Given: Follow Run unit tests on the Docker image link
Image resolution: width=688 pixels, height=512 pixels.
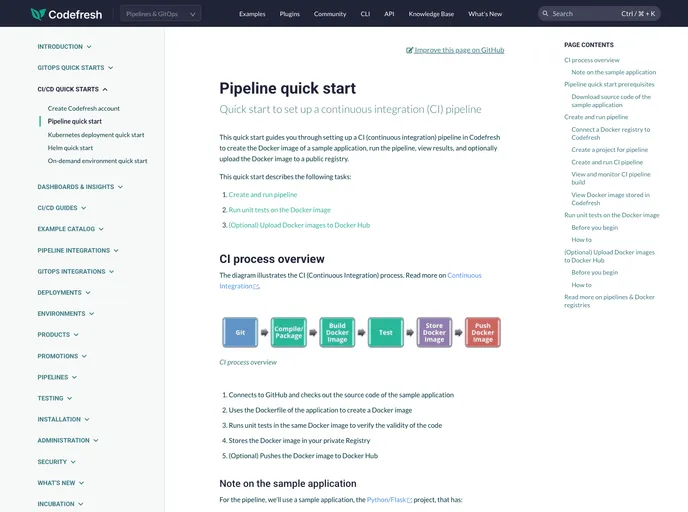Looking at the screenshot, I should (280, 210).
